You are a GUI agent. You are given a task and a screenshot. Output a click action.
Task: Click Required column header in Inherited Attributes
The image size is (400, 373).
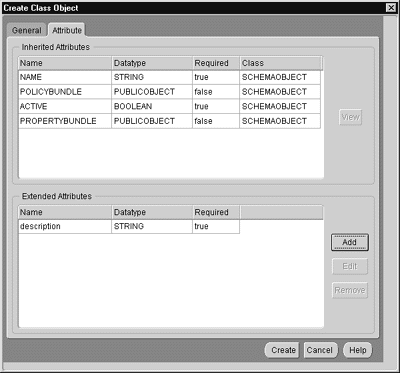pos(216,63)
